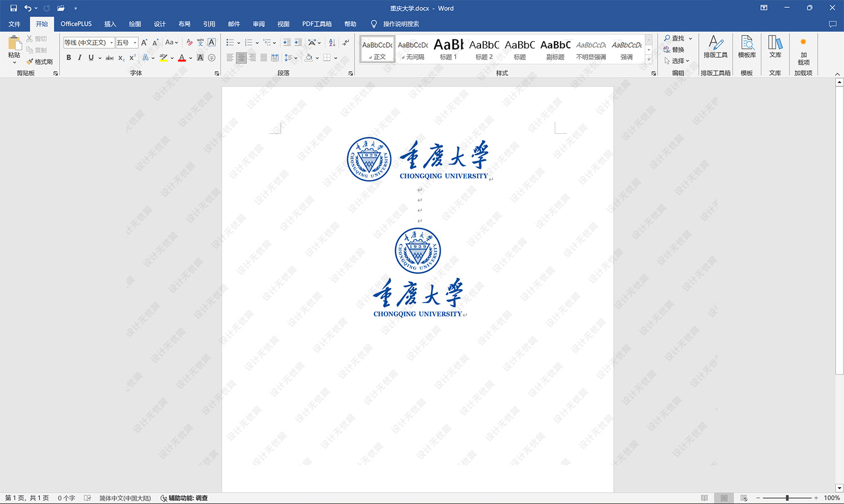Open the font name dropdown
844x504 pixels.
coord(111,43)
